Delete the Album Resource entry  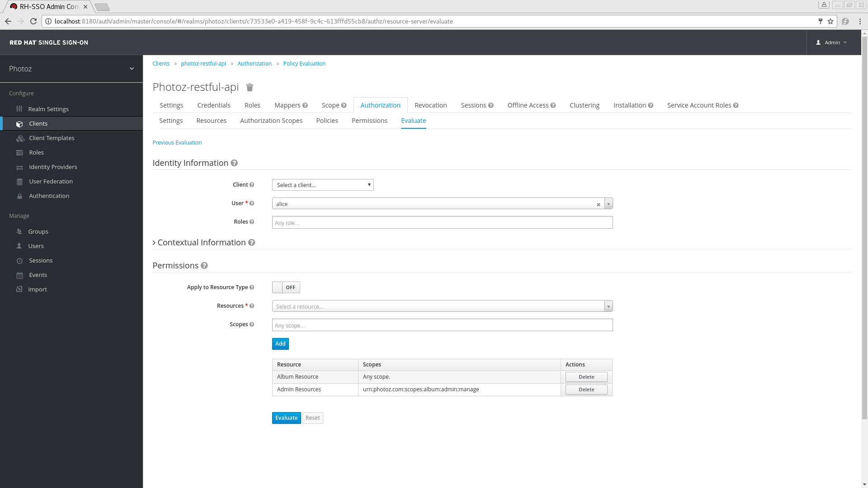click(587, 376)
